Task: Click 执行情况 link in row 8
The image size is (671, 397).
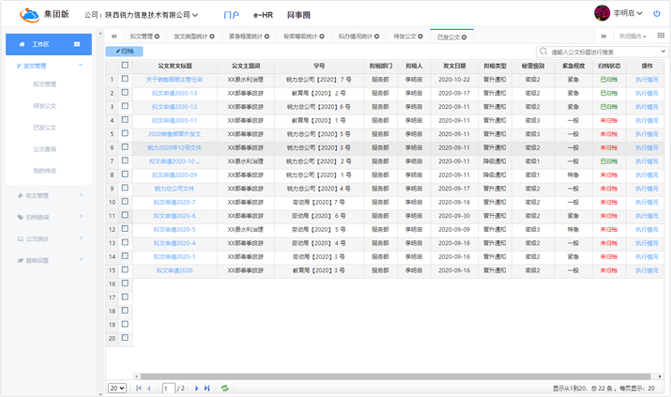Action: 647,175
